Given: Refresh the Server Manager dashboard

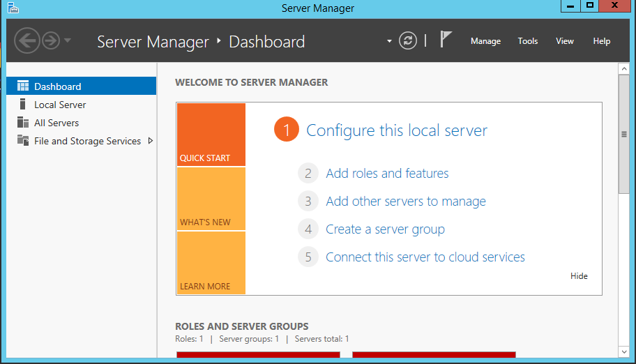Looking at the screenshot, I should coord(408,40).
